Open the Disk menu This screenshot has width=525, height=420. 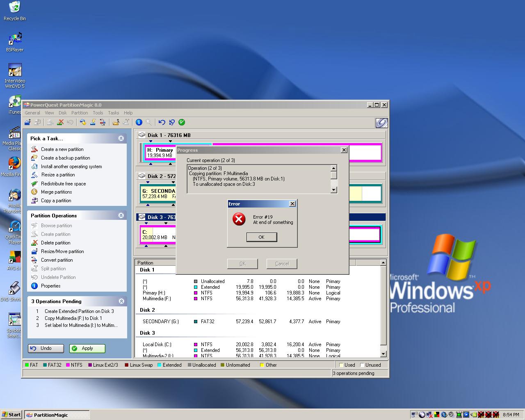(63, 113)
